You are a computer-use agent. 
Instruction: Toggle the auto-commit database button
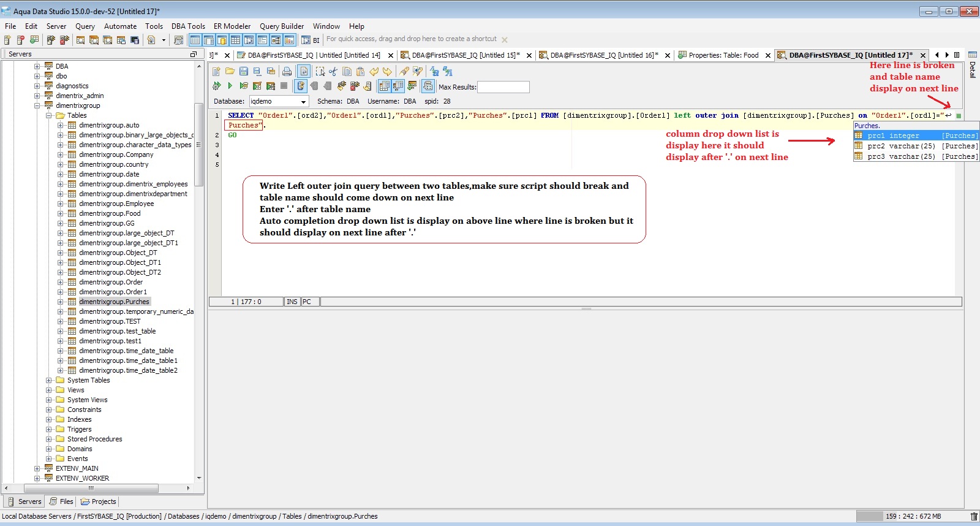301,86
